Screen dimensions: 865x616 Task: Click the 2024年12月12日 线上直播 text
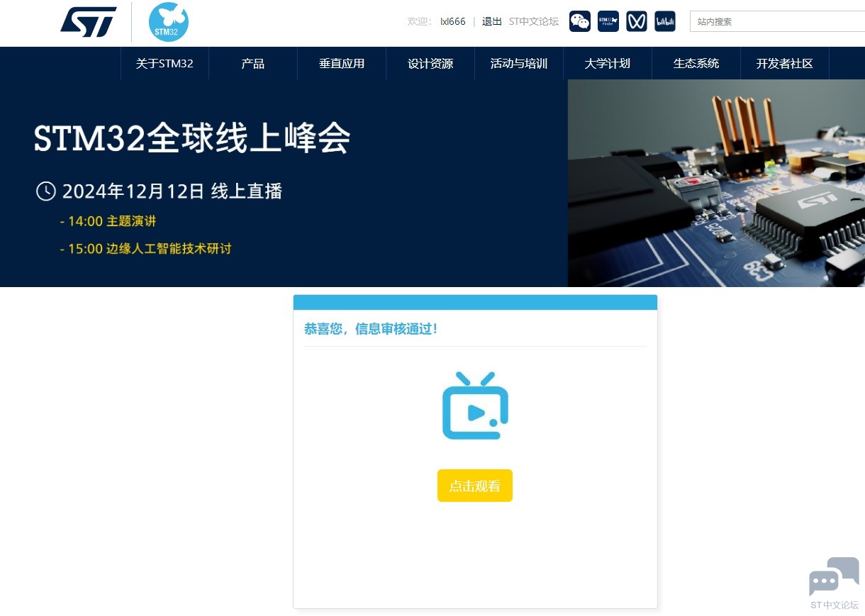tap(172, 191)
